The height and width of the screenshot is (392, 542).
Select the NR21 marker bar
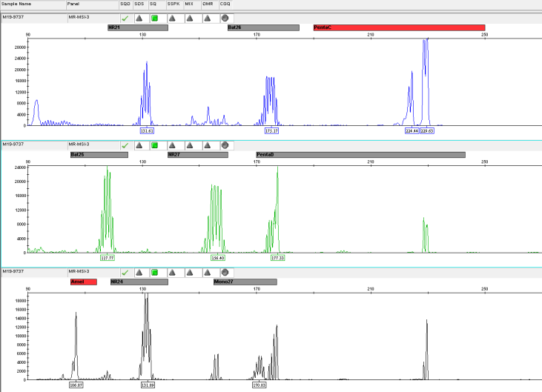pyautogui.click(x=137, y=27)
